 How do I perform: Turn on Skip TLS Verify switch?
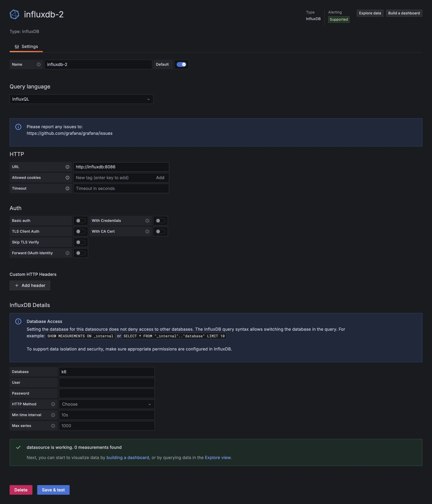pos(81,242)
